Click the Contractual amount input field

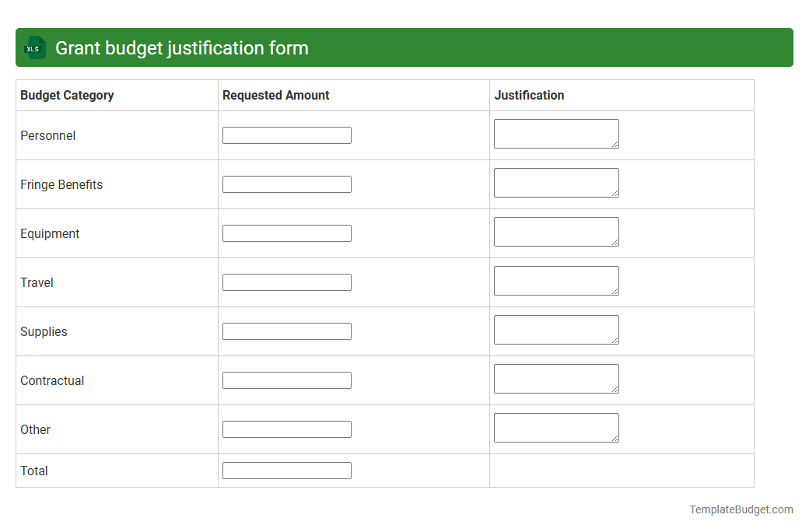point(286,380)
